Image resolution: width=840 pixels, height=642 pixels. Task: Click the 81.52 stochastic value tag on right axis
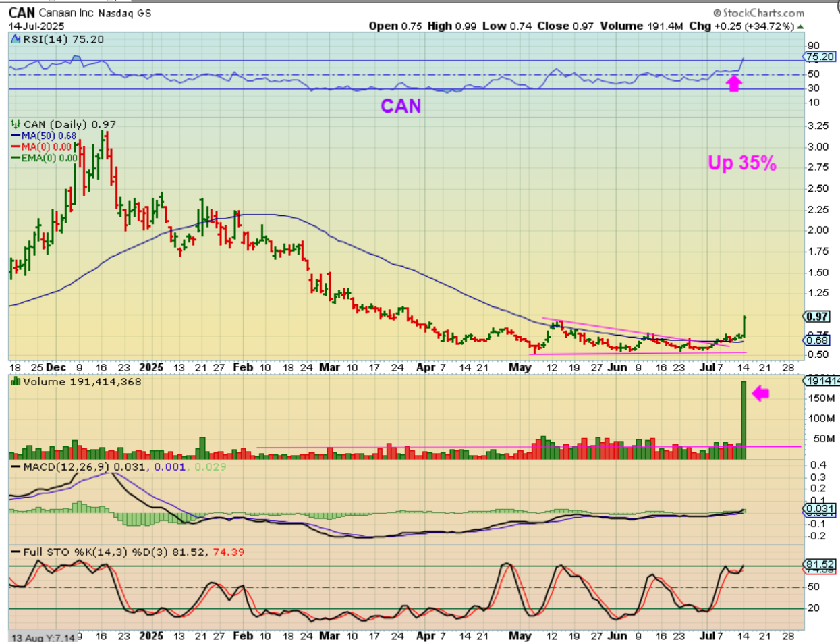coord(819,564)
